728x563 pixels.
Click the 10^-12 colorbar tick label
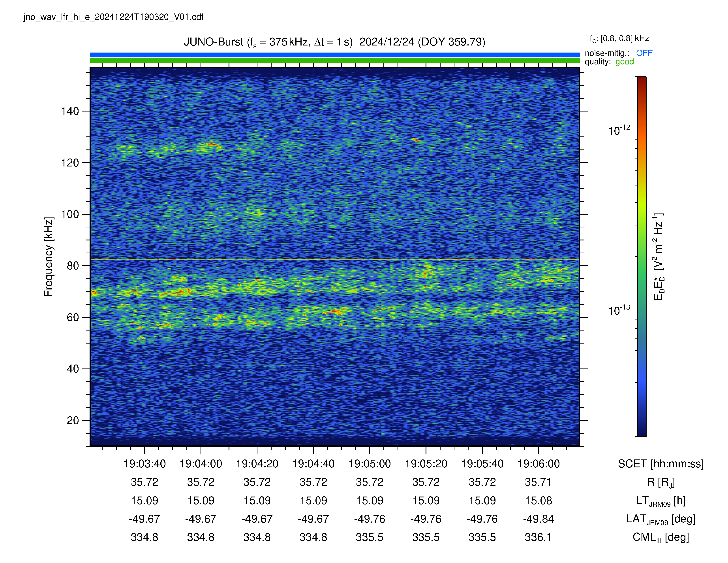(619, 130)
